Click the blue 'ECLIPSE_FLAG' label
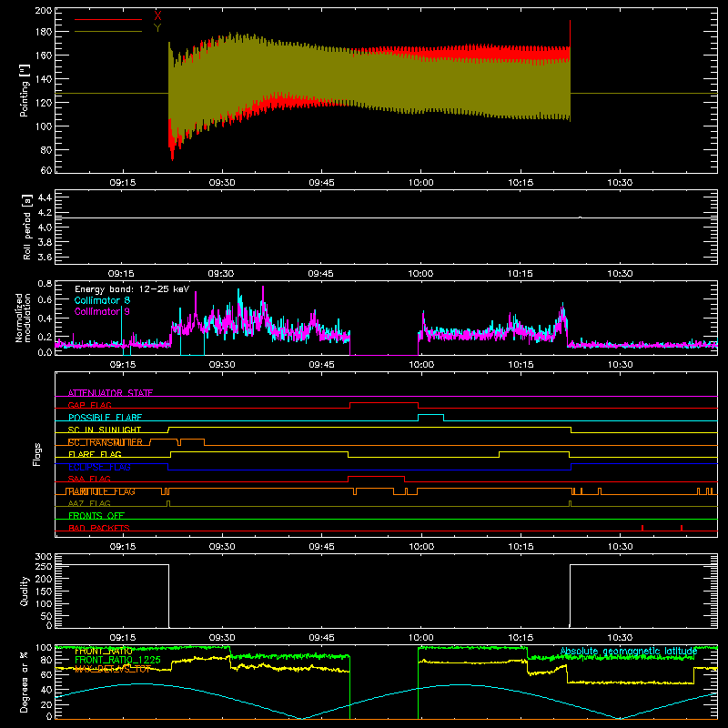The height and width of the screenshot is (728, 728). pos(99,467)
